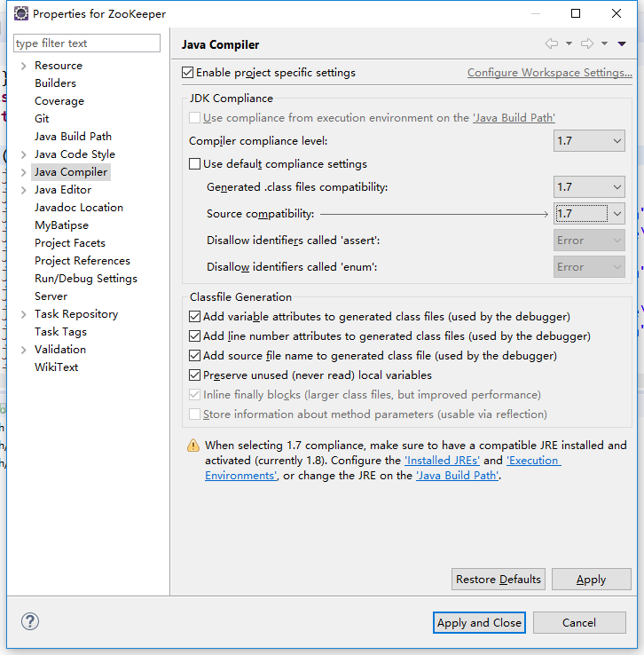Select Javadoc Location tree item
Screen dimensions: 644x655
pyautogui.click(x=79, y=208)
